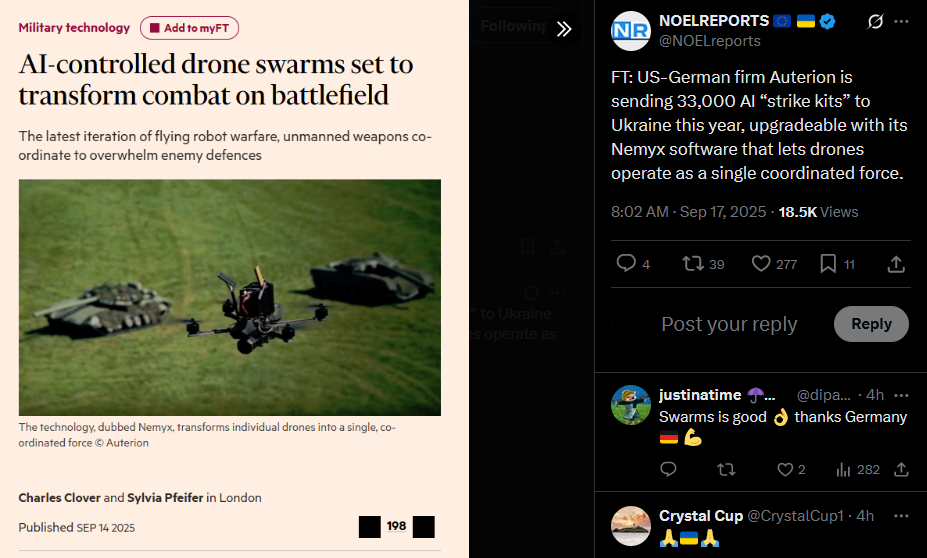Open the NOELREPORTS profile avatar

630,31
